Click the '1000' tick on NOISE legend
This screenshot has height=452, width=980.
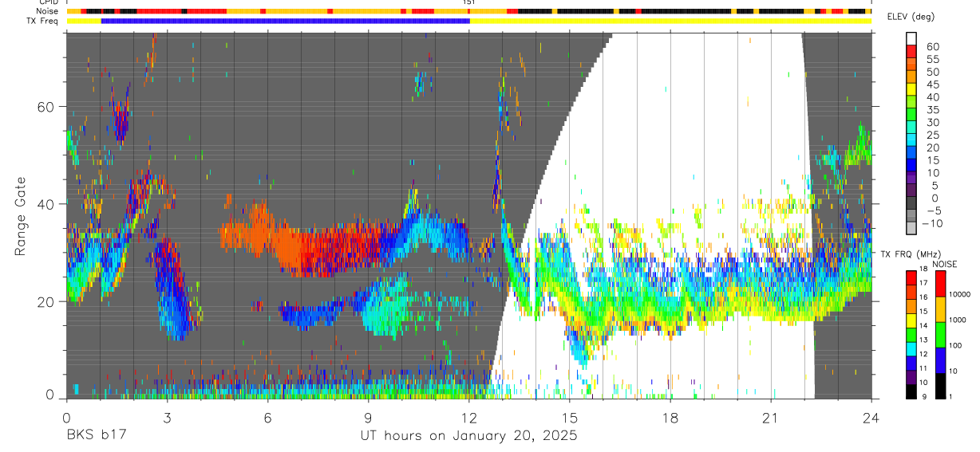958,320
